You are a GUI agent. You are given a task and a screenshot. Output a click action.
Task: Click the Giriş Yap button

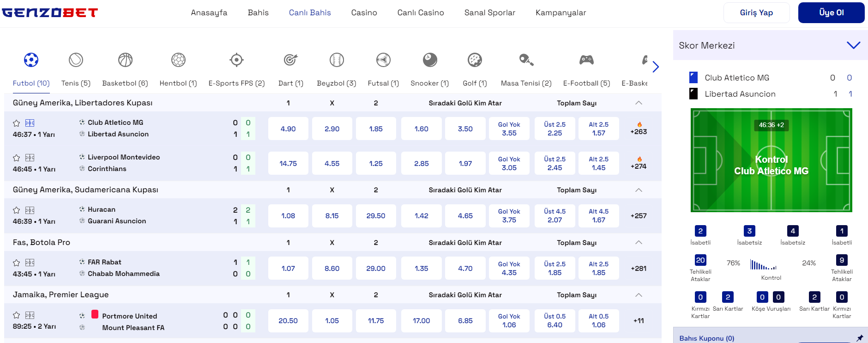coord(756,13)
